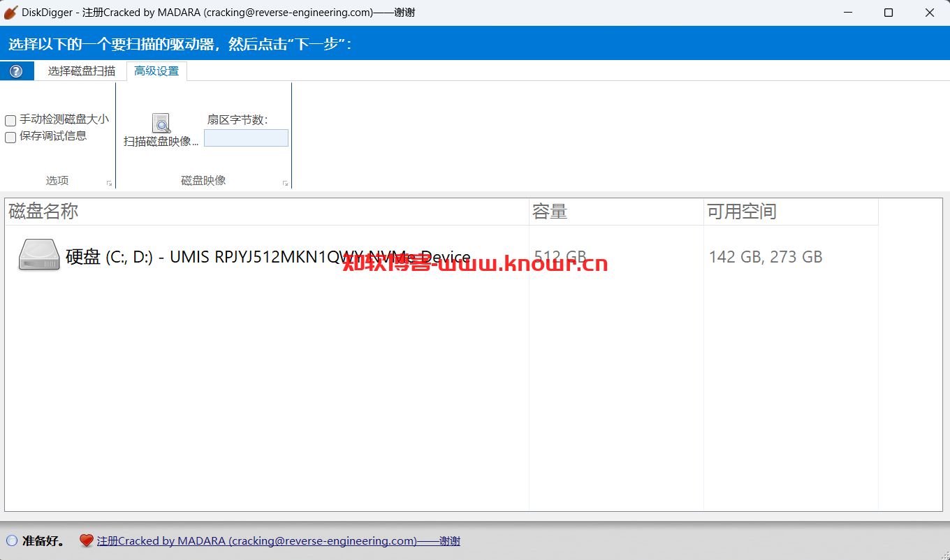The image size is (950, 560).
Task: Sort by the 磁盘名称 column header
Action: (267, 212)
